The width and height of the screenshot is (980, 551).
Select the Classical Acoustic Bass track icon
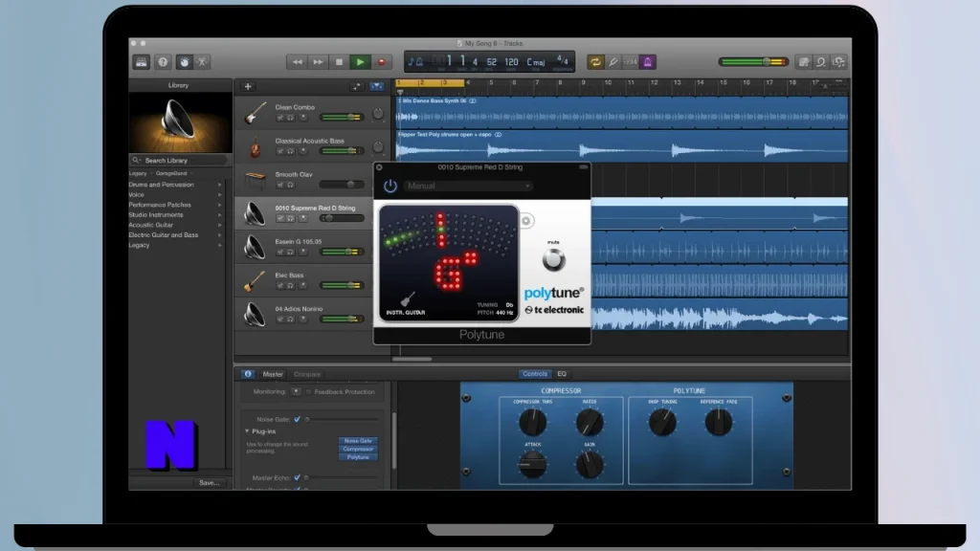[255, 146]
